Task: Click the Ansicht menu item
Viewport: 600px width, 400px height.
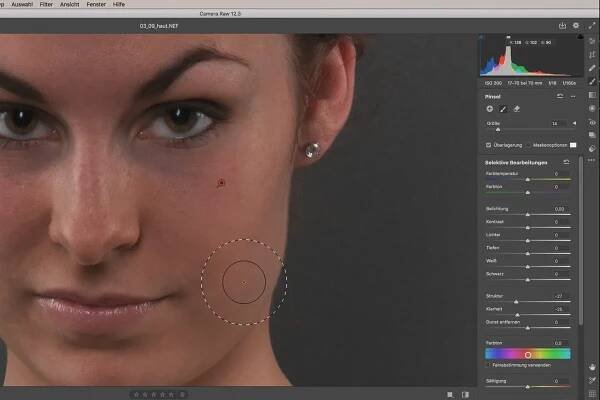Action: click(72, 5)
